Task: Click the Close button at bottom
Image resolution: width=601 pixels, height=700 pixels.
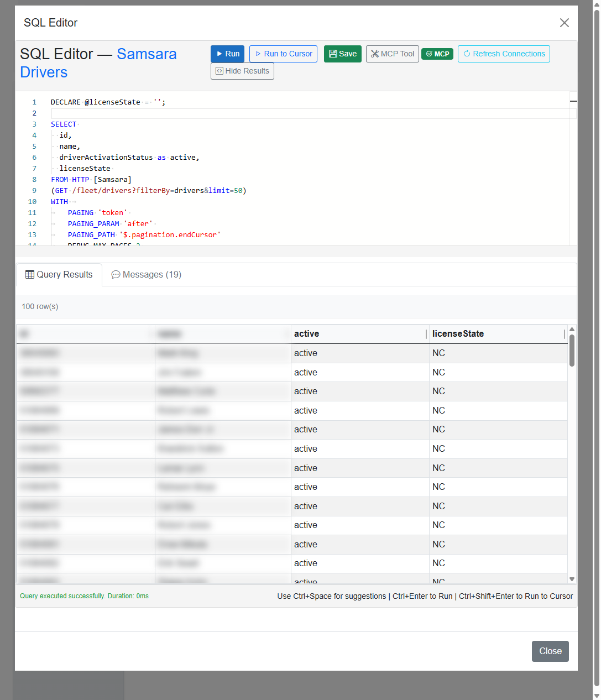Action: (x=550, y=651)
